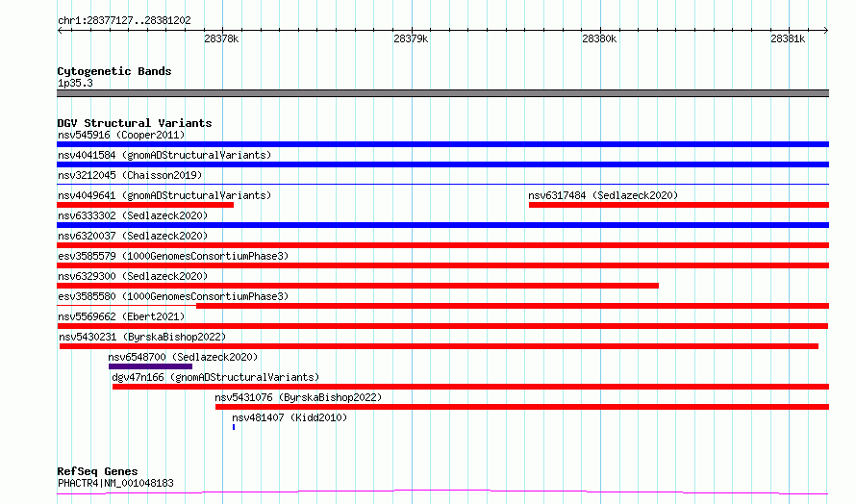Click the nsv545916 (Cooper2011) label
Image resolution: width=856 pixels, height=504 pixels.
coord(121,135)
